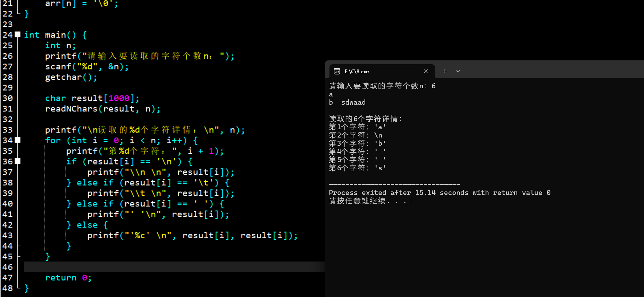Click the if (result[i] == '\n') condition
Image resolution: width=644 pixels, height=297 pixels.
click(129, 162)
